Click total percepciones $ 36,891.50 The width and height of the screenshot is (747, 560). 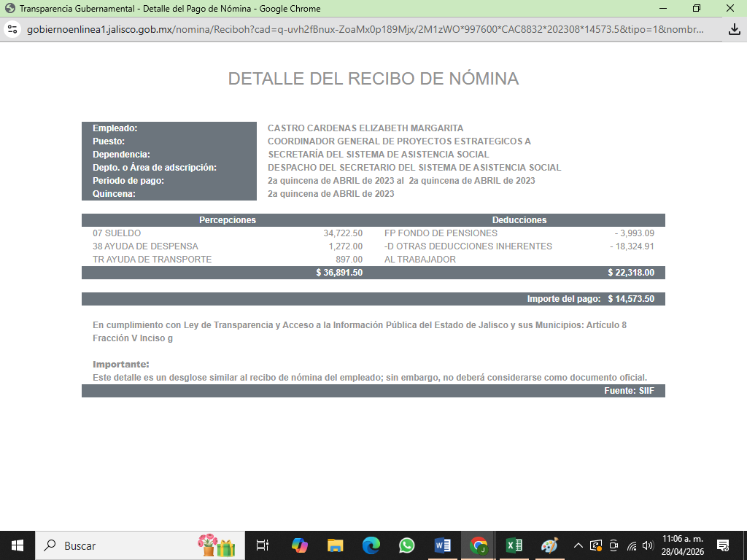[x=339, y=273]
